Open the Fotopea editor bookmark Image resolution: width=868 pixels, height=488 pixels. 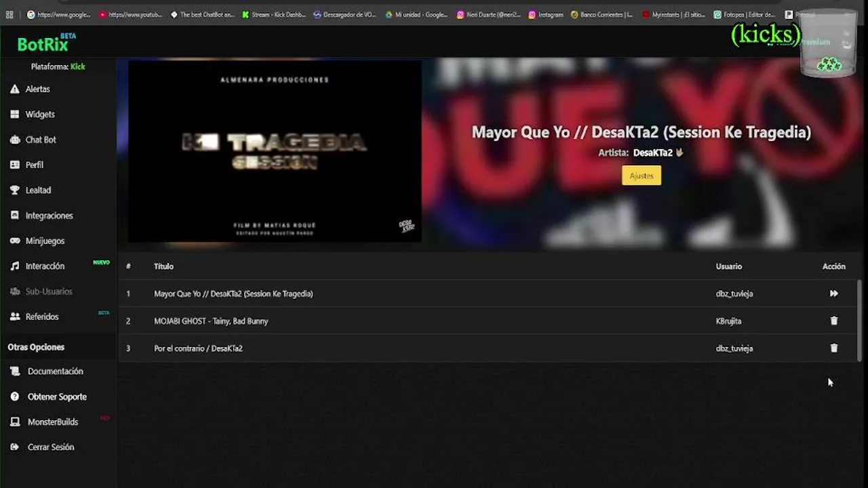pos(745,14)
